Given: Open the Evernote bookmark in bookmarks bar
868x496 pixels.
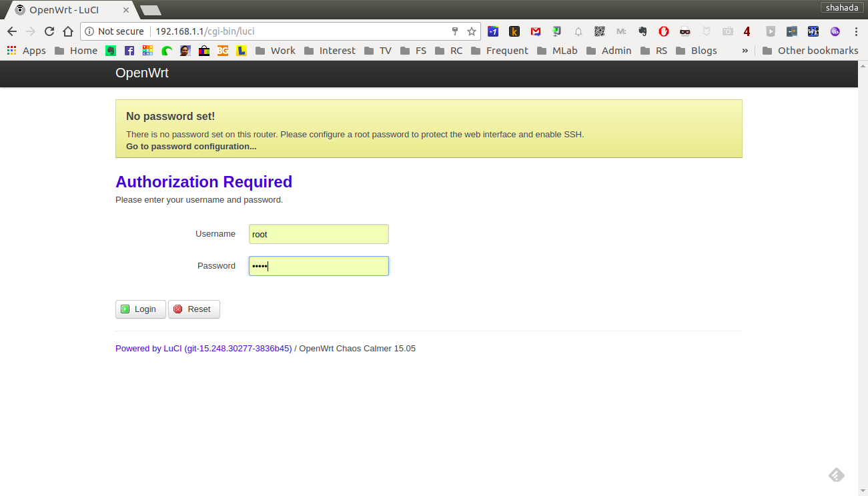Looking at the screenshot, I should [111, 51].
